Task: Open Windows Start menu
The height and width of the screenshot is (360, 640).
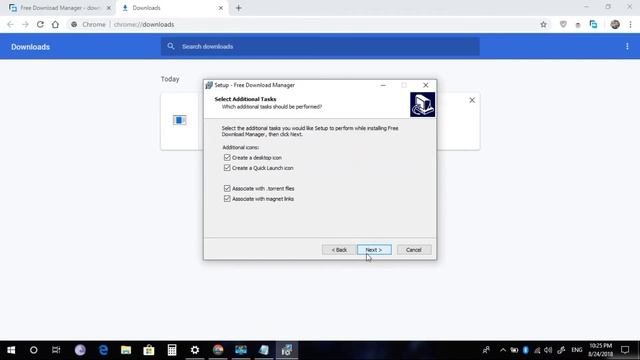Action: click(11, 350)
